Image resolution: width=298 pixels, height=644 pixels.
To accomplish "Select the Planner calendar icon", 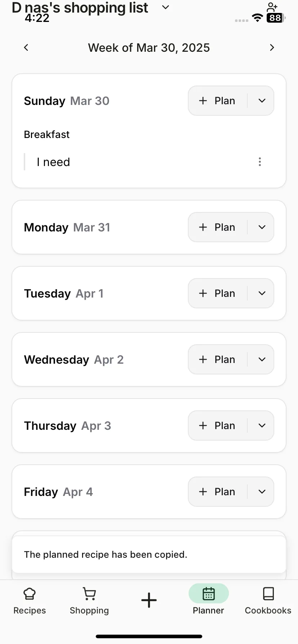I will 209,594.
